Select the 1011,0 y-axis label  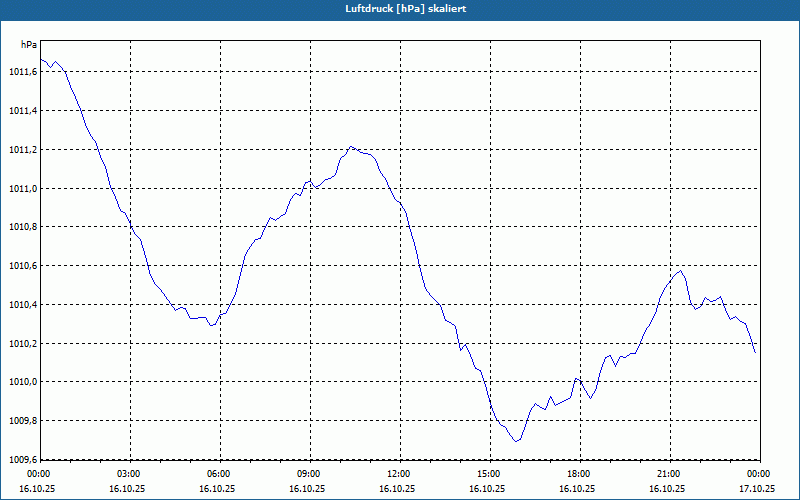(x=23, y=188)
